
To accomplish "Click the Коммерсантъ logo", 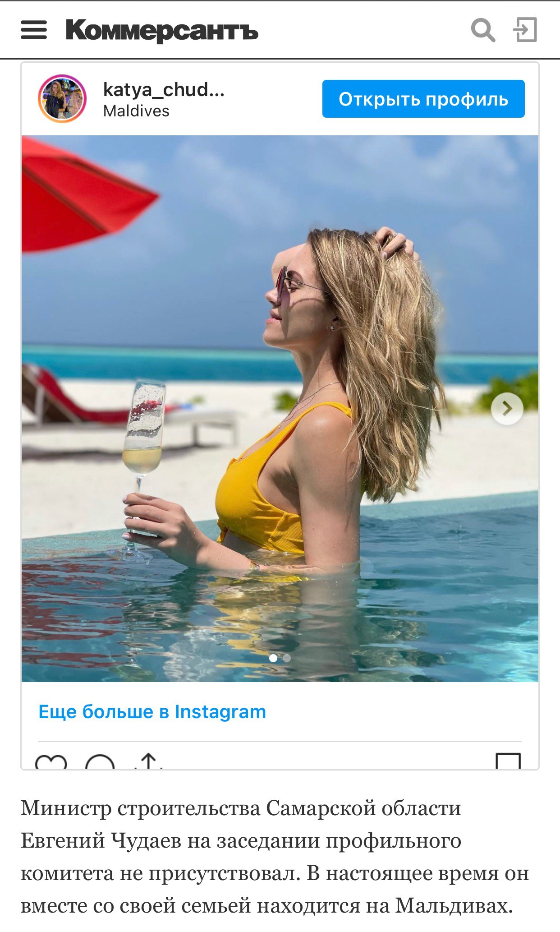I will click(162, 30).
